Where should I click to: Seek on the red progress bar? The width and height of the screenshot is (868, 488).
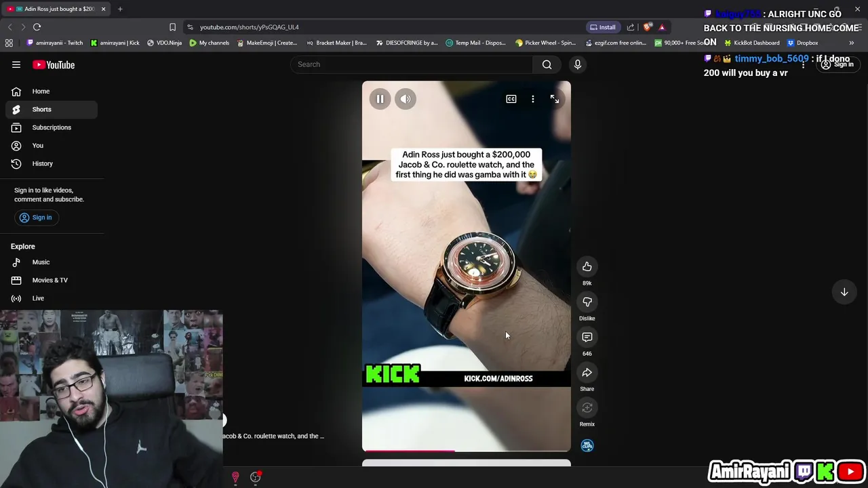pyautogui.click(x=467, y=451)
